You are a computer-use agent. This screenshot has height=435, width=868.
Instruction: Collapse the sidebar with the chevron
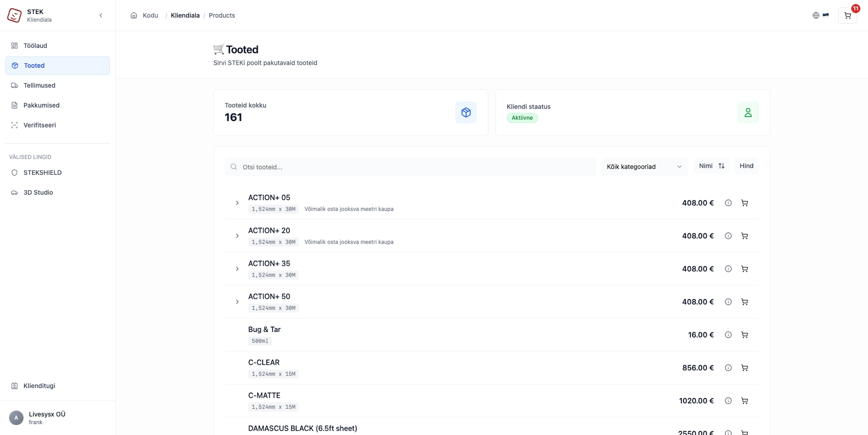pyautogui.click(x=101, y=15)
